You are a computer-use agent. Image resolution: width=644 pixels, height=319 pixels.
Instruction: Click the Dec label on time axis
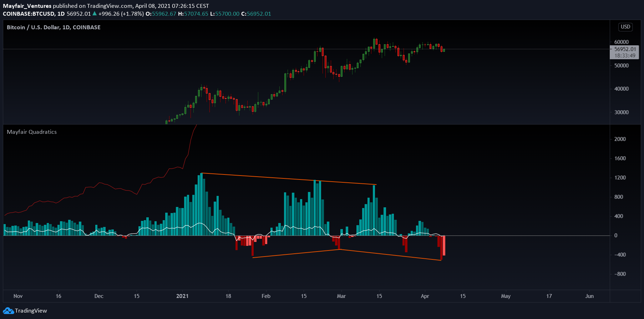click(99, 296)
